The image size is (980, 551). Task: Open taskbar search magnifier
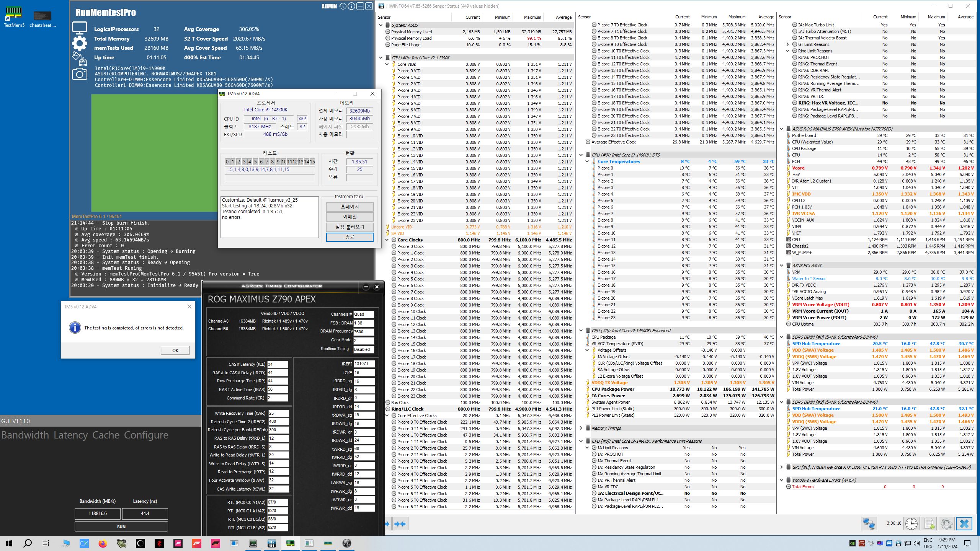[x=28, y=543]
